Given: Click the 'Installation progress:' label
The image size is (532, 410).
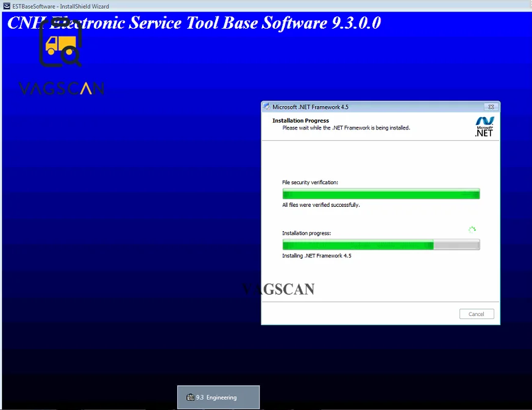Looking at the screenshot, I should click(307, 233).
